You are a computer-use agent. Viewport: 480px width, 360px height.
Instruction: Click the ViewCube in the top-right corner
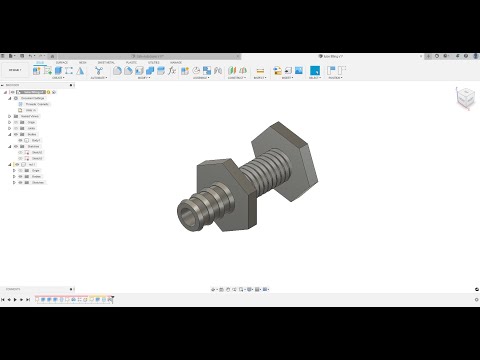pyautogui.click(x=465, y=98)
